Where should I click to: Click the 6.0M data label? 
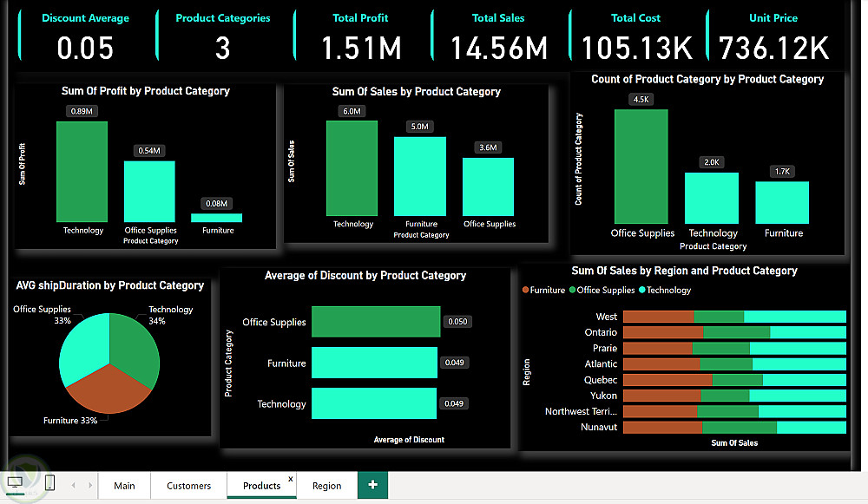pyautogui.click(x=352, y=111)
